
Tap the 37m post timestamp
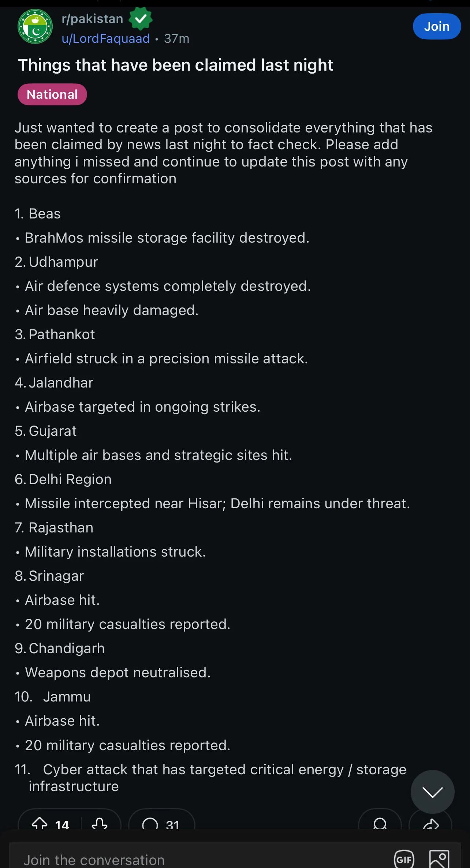tap(177, 38)
